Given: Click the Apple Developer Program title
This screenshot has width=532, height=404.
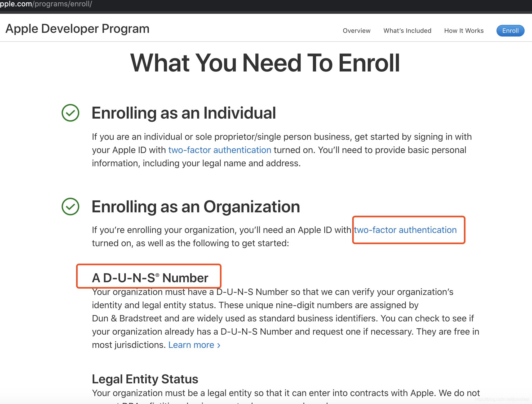Looking at the screenshot, I should click(77, 29).
